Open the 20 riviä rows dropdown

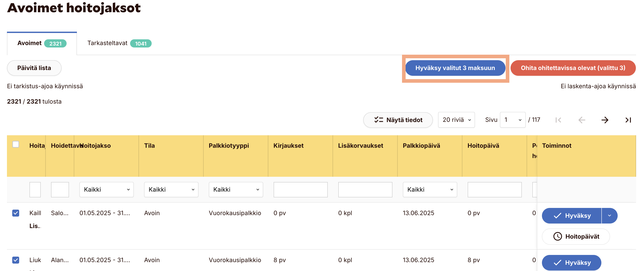(456, 120)
